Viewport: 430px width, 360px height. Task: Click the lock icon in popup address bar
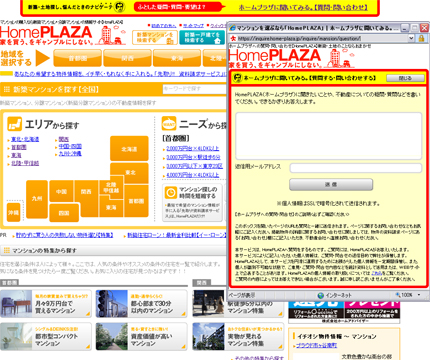point(421,38)
